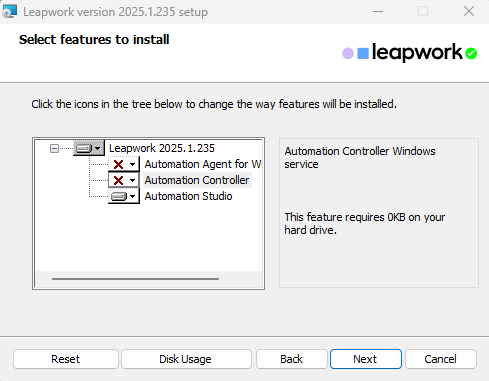Close the Leapwork setup window
Screen dimensions: 489x381
(469, 12)
